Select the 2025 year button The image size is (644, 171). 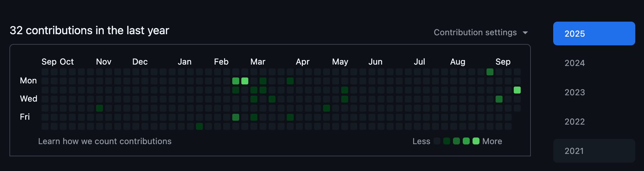pyautogui.click(x=594, y=34)
